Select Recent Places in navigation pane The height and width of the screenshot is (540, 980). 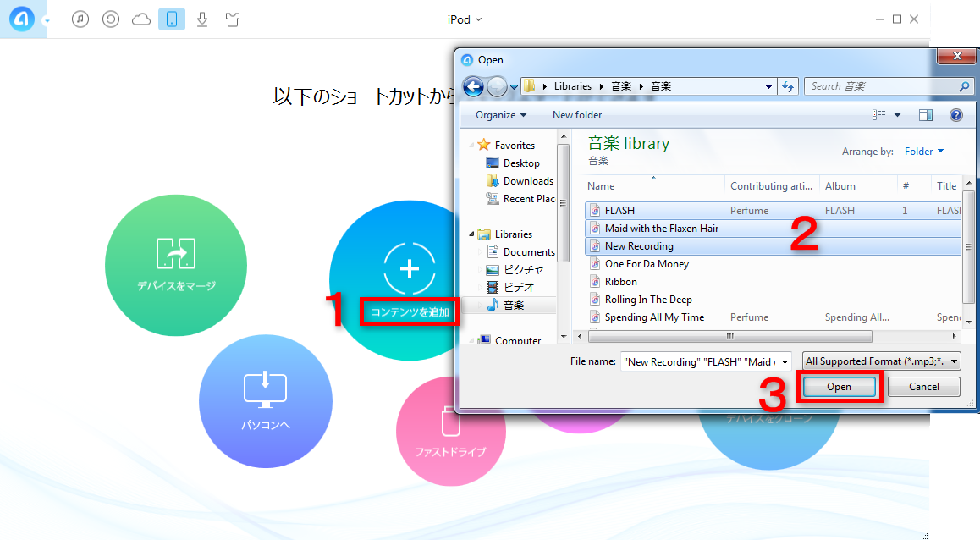tap(529, 199)
